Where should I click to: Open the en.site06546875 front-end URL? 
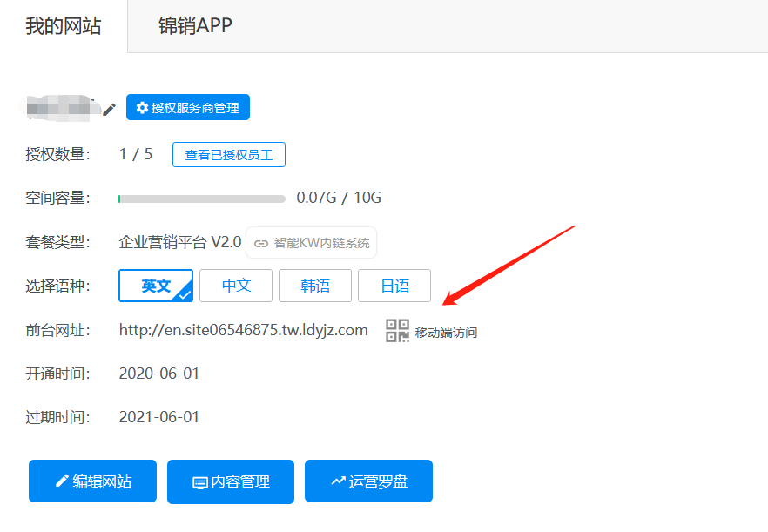pos(243,330)
